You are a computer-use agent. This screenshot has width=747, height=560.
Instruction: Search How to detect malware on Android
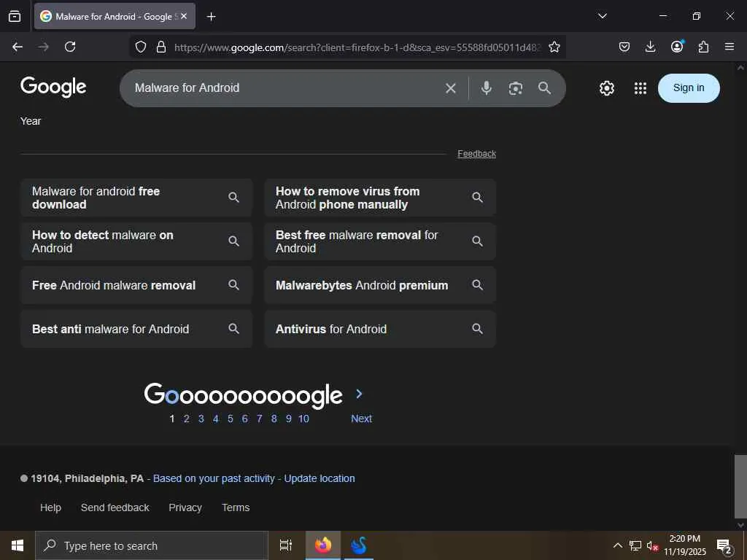pyautogui.click(x=136, y=241)
